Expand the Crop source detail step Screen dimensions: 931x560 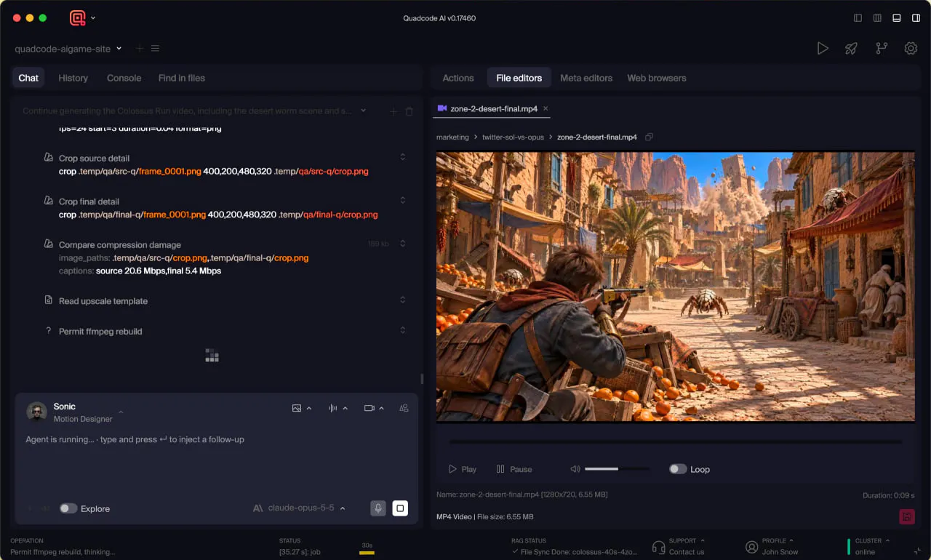[403, 157]
